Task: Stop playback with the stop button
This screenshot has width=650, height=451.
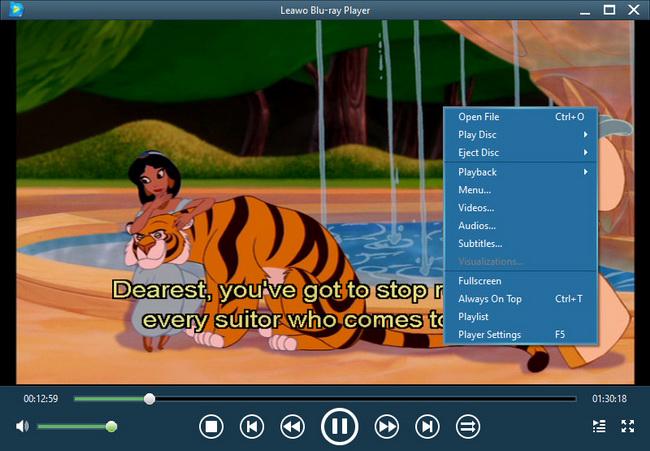Action: 211,427
